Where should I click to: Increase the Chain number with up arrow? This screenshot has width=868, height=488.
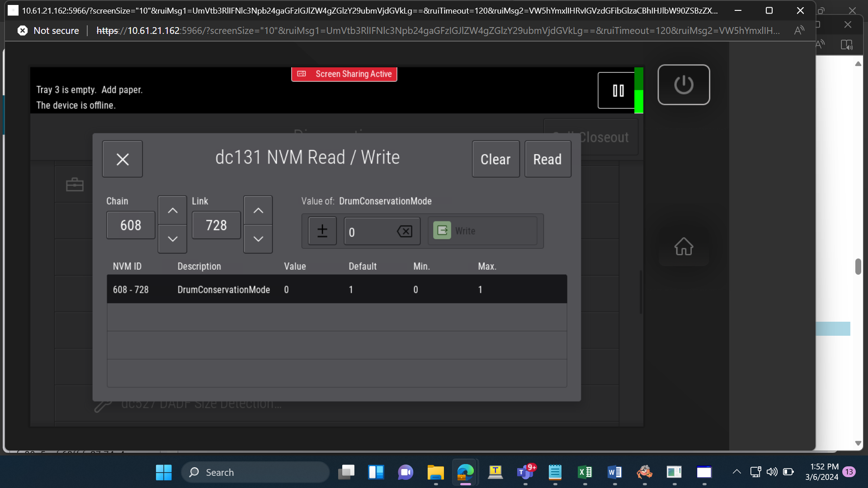pos(172,210)
